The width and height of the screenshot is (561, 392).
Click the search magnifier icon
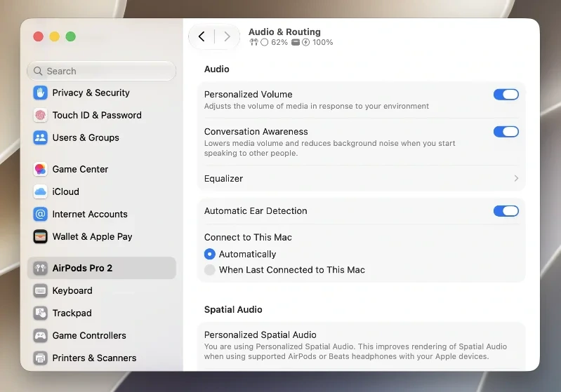pyautogui.click(x=38, y=71)
